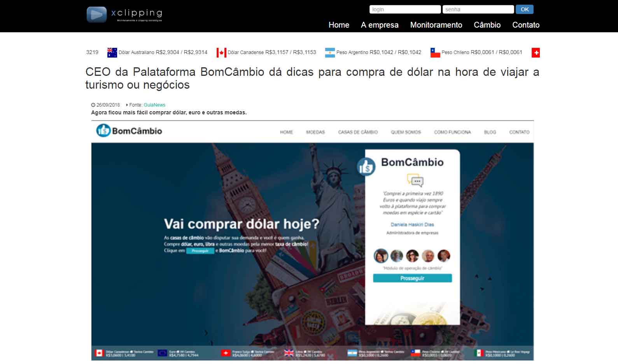Select the fifth testimonial avatar
This screenshot has height=364, width=618.
(x=443, y=256)
